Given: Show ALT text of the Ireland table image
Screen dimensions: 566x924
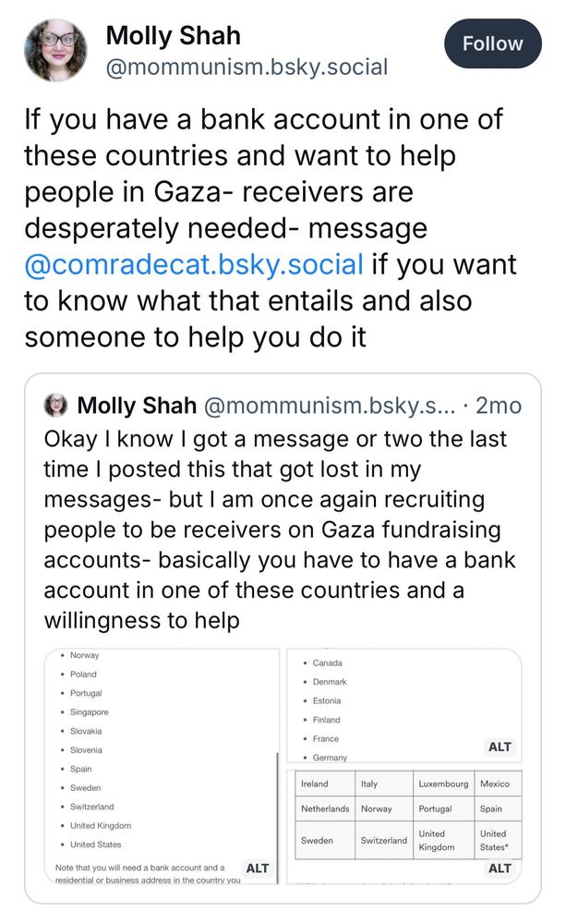Looking at the screenshot, I should (500, 868).
